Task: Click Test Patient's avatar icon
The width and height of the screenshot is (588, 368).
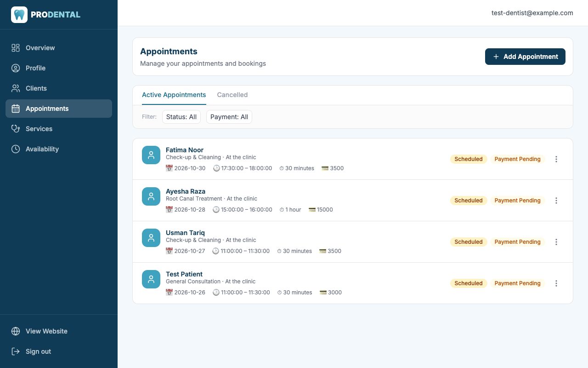Action: (x=151, y=279)
